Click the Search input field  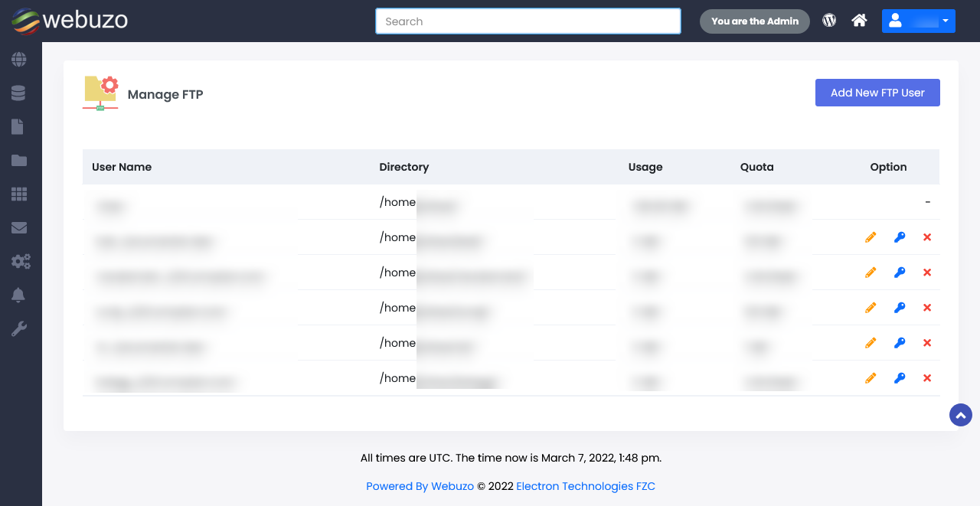(x=528, y=21)
